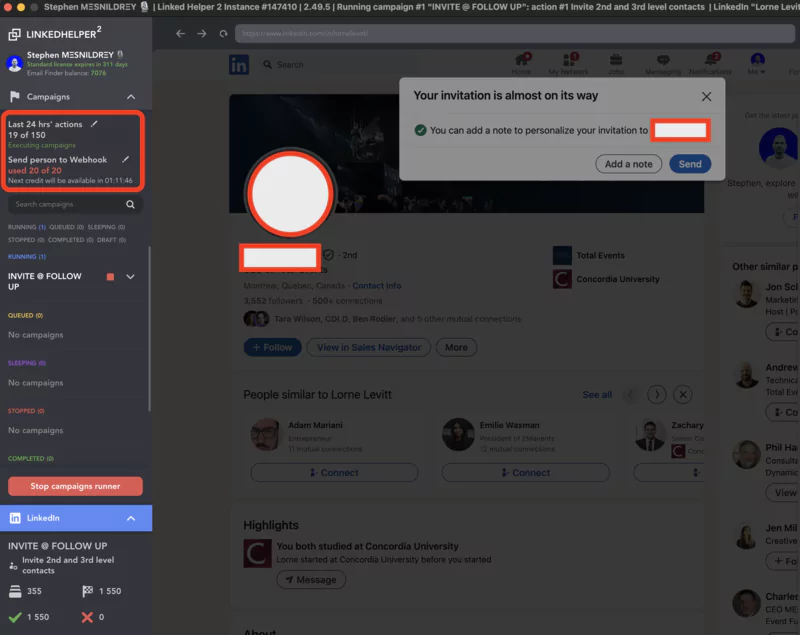This screenshot has width=800, height=635.
Task: Expand the INVITE @ FOLLOW UP campaign
Action: click(131, 277)
